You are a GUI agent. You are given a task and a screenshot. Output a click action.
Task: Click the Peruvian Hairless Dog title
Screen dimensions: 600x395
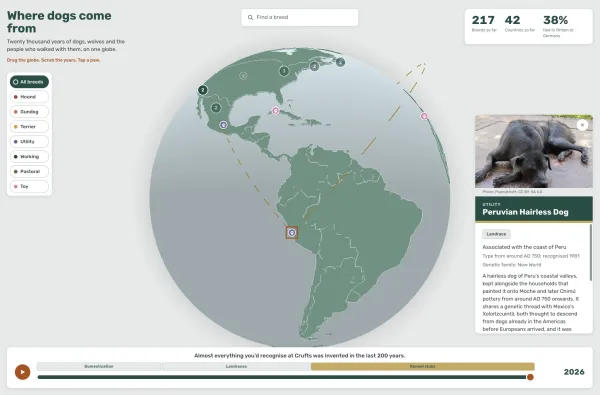click(525, 212)
